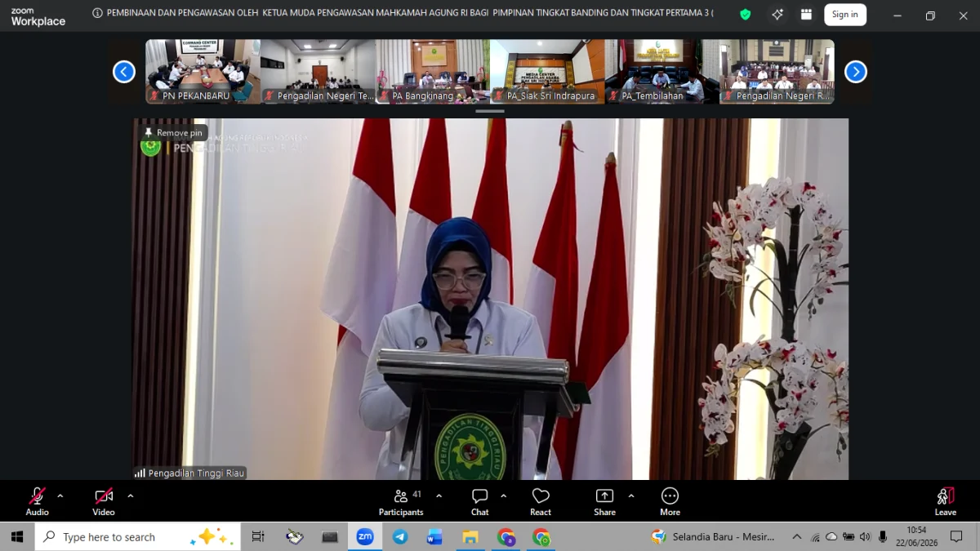This screenshot has height=551, width=980.
Task: Open Task View on the taskbar
Action: point(258,536)
